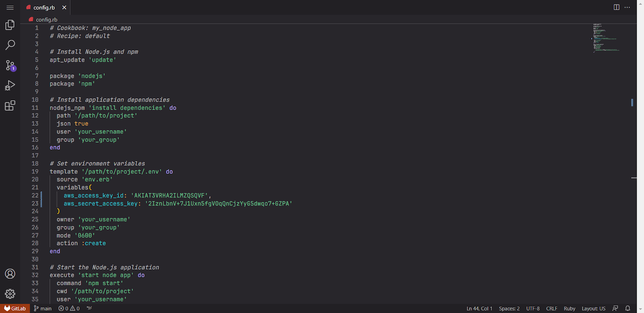The width and height of the screenshot is (644, 313).
Task: Click the feedback icon in the status bar
Action: click(615, 309)
